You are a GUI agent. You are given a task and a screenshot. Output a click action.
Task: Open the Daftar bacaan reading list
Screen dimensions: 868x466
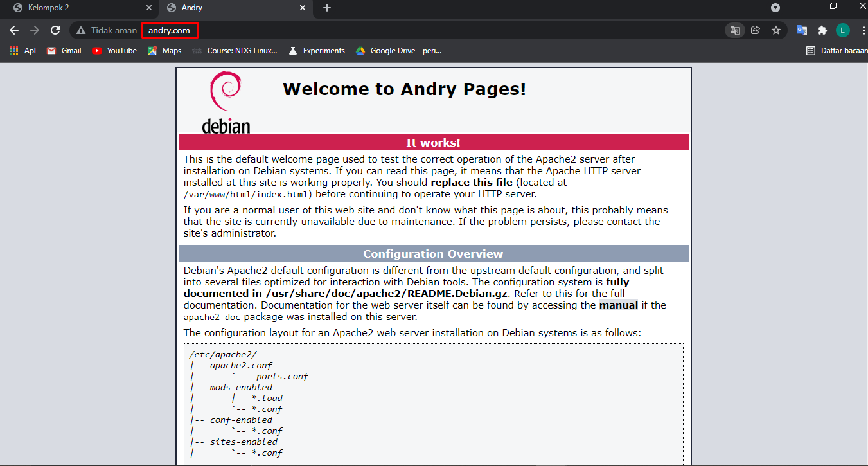(835, 51)
